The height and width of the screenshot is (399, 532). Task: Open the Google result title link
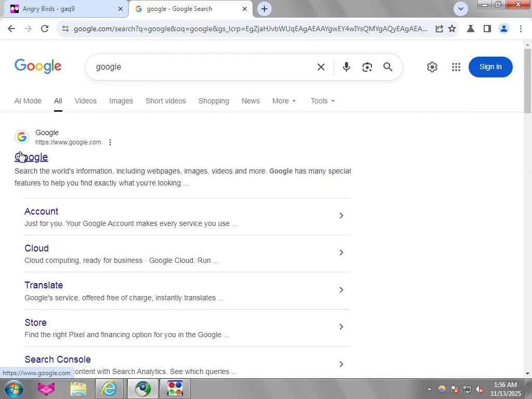[x=31, y=157]
